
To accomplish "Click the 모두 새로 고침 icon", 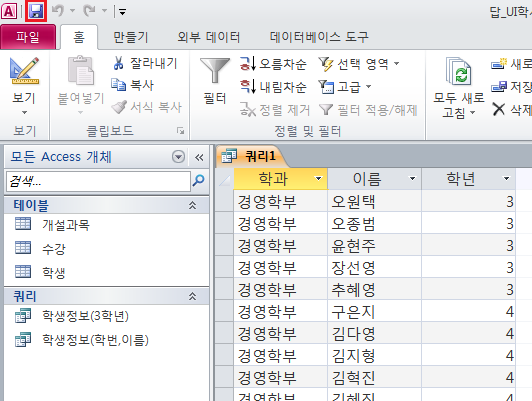I will [x=459, y=71].
